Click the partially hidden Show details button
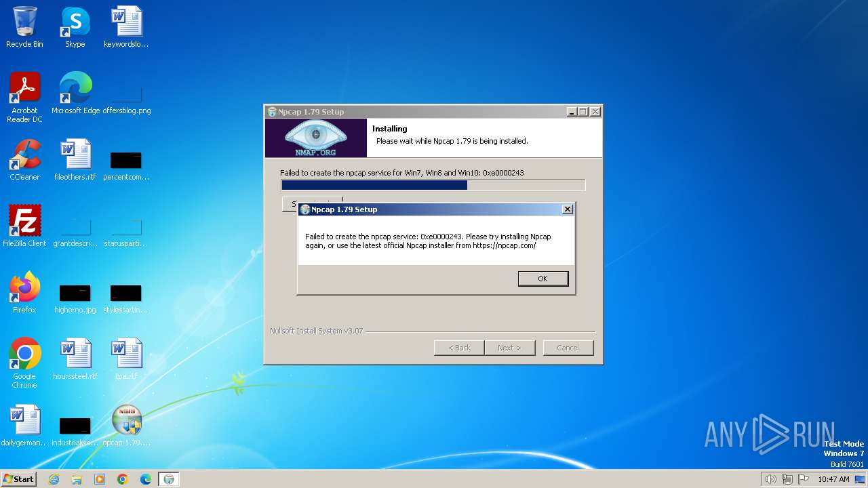Screen dimensions: 868x488 [290, 204]
